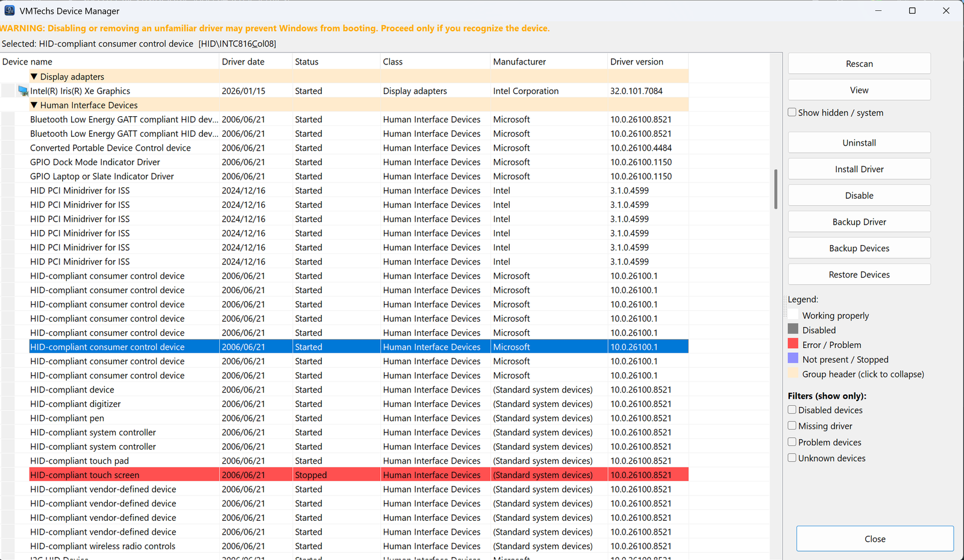Enable the Unknown devices filter
This screenshot has height=560, width=964.
click(792, 458)
